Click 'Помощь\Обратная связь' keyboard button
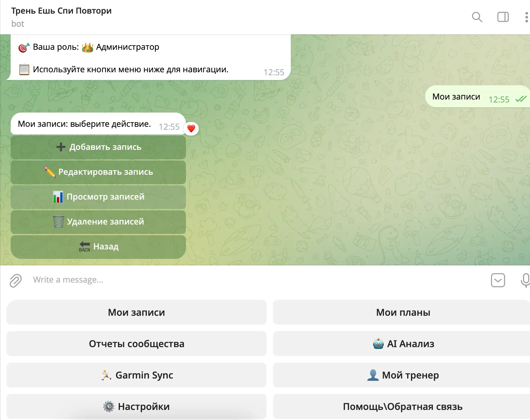Viewport: 530px width, 420px height. pos(401,406)
